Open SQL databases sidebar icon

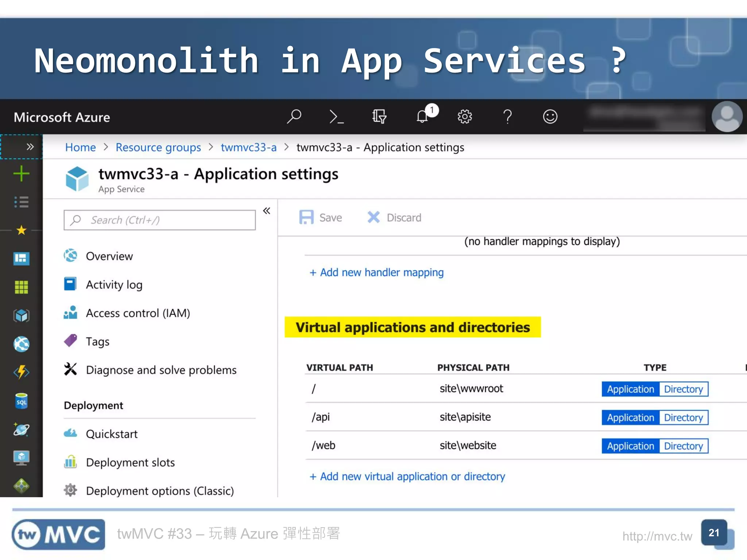tap(21, 401)
